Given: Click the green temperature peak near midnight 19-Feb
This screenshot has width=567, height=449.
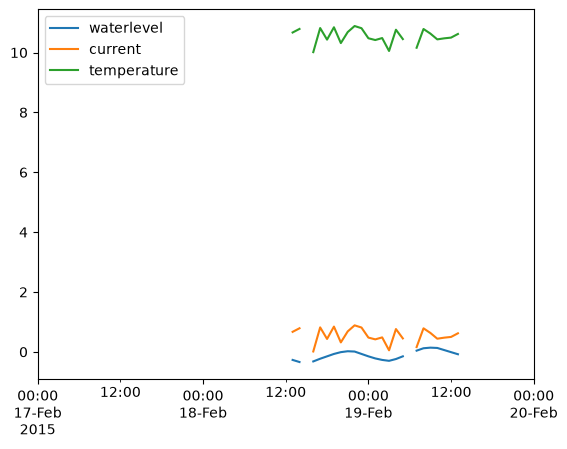Looking at the screenshot, I should point(355,26).
